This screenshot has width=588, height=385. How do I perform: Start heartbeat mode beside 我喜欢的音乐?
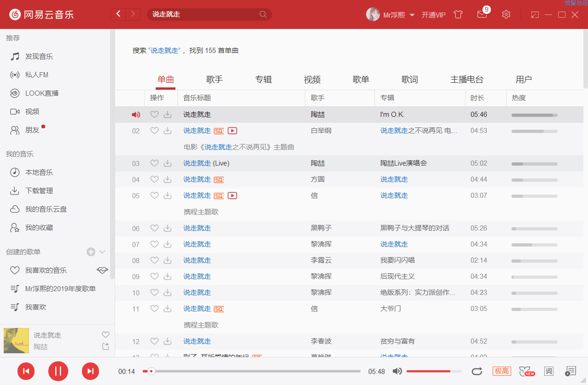[102, 270]
